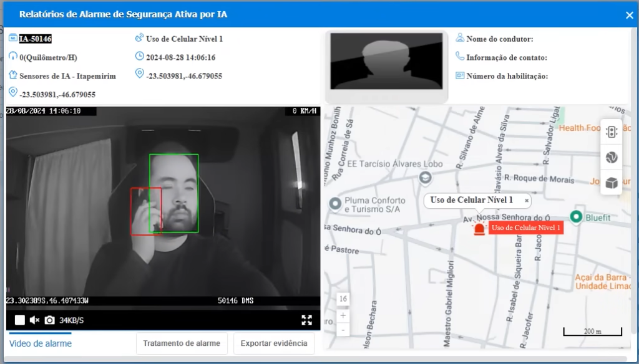Mute the video audio speaker icon
The height and width of the screenshot is (364, 639).
click(x=35, y=320)
